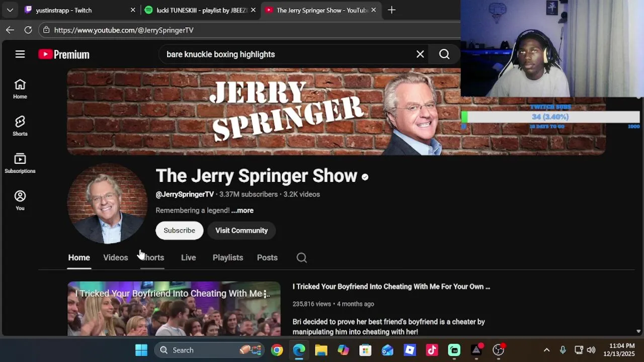Open the channel Shorts tab

(x=152, y=257)
